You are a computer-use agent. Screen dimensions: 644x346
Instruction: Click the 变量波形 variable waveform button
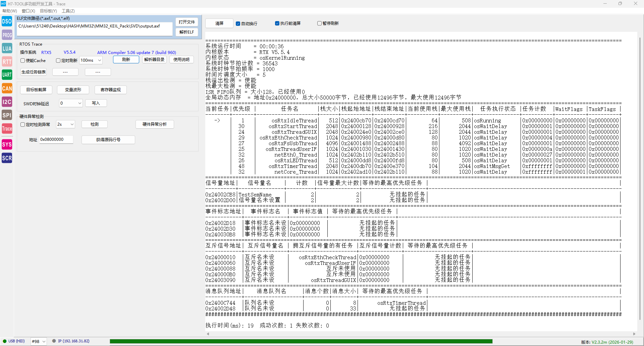(x=73, y=90)
